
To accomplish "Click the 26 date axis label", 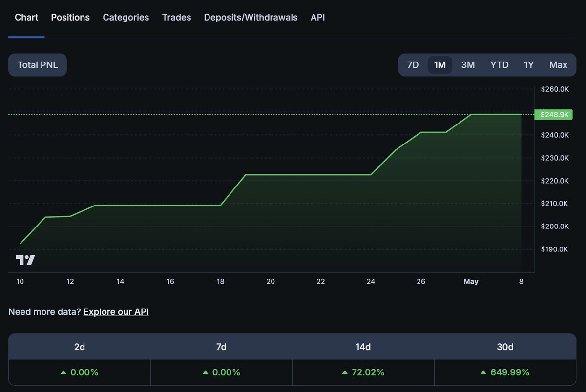I will [x=421, y=282].
